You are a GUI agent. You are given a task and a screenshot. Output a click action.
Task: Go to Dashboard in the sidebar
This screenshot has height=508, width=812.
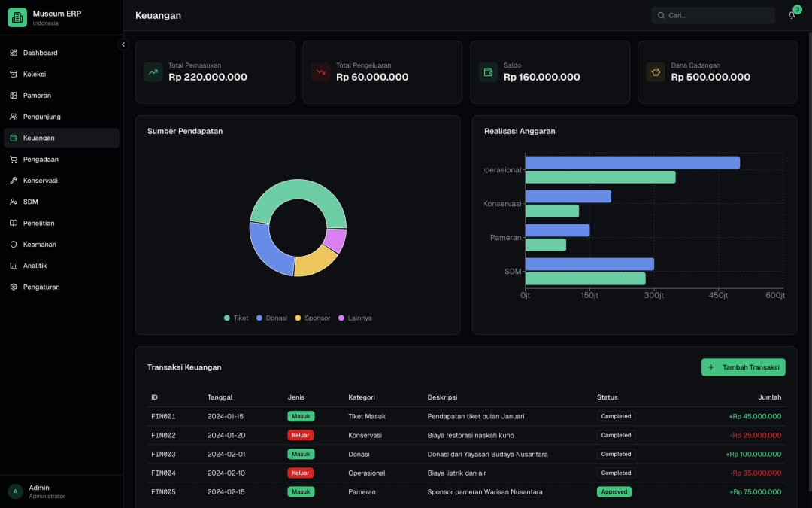[40, 53]
